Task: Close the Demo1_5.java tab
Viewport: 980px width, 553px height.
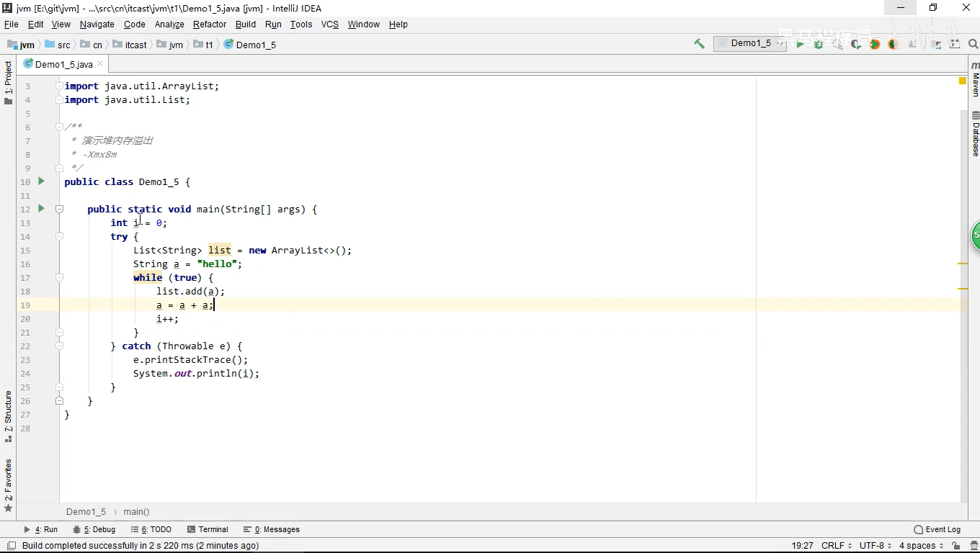Action: [x=100, y=64]
